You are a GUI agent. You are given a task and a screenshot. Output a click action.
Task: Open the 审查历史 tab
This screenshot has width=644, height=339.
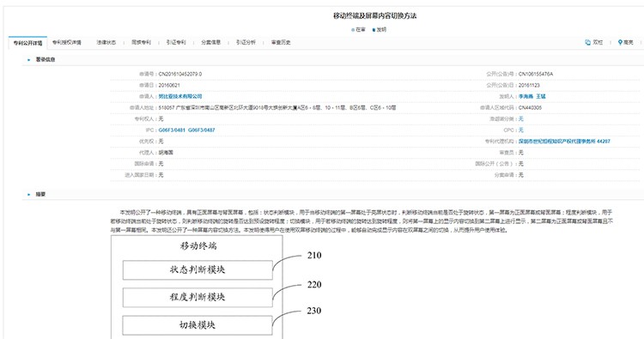(281, 42)
